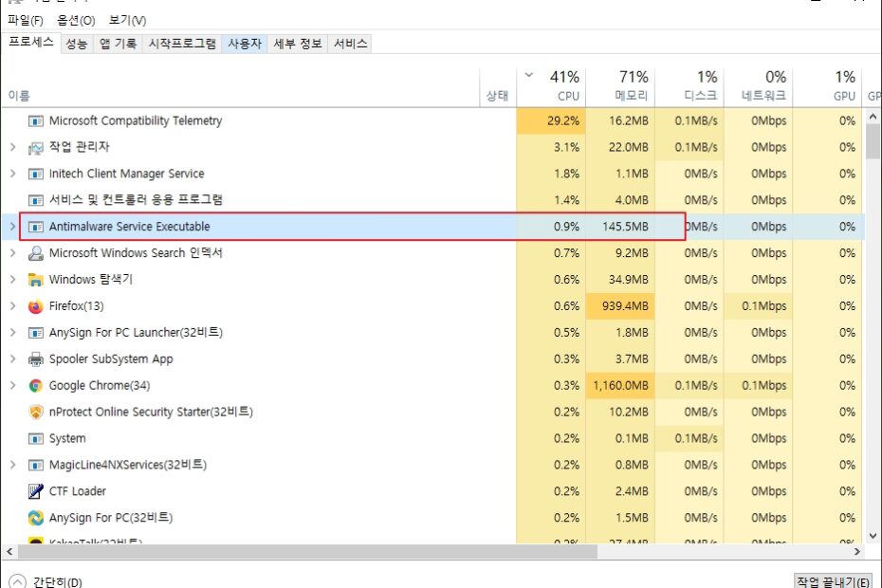Image resolution: width=882 pixels, height=588 pixels.
Task: Sort by the 메모리 column header
Action: (x=620, y=86)
